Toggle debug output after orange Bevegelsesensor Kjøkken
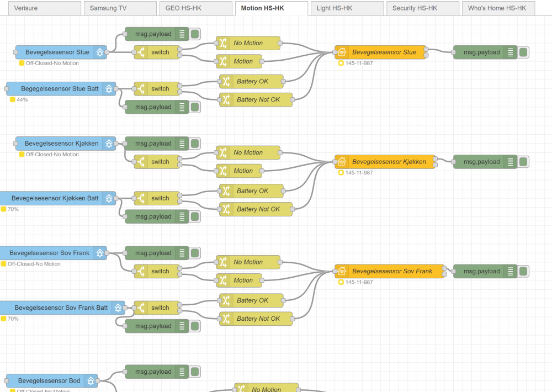Image resolution: width=552 pixels, height=392 pixels. (523, 162)
